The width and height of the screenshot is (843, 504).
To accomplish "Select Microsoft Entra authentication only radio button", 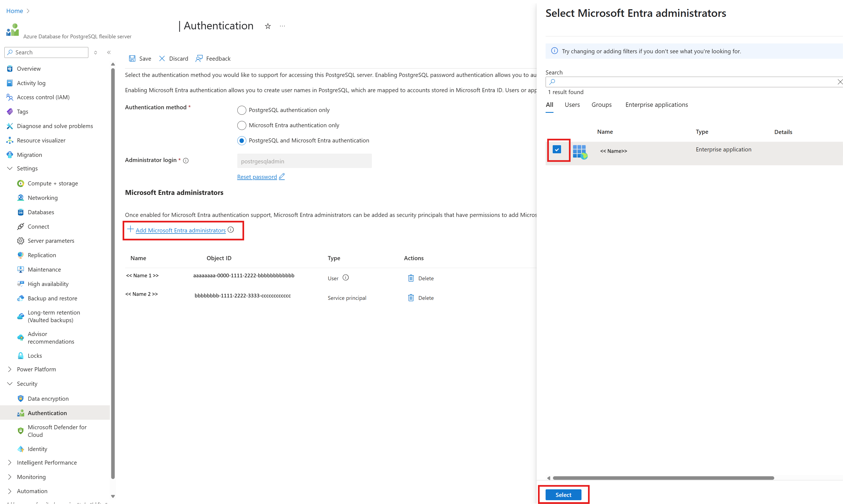I will click(241, 125).
